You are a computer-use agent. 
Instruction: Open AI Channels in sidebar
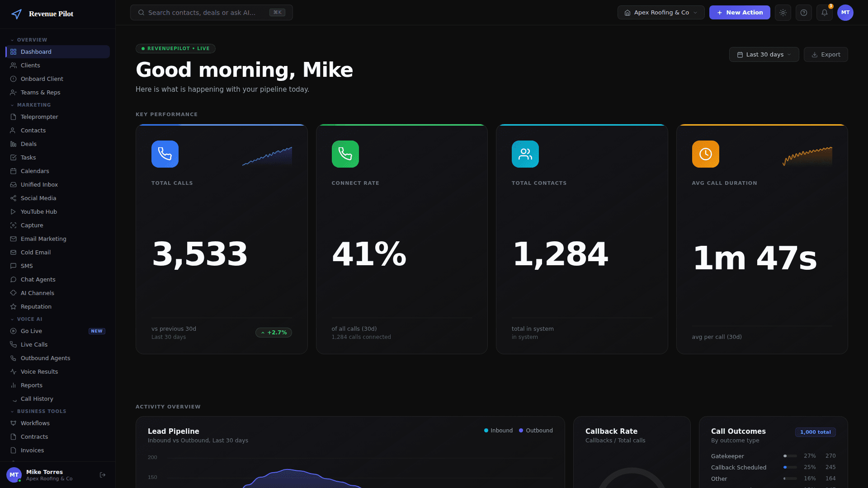click(58, 293)
